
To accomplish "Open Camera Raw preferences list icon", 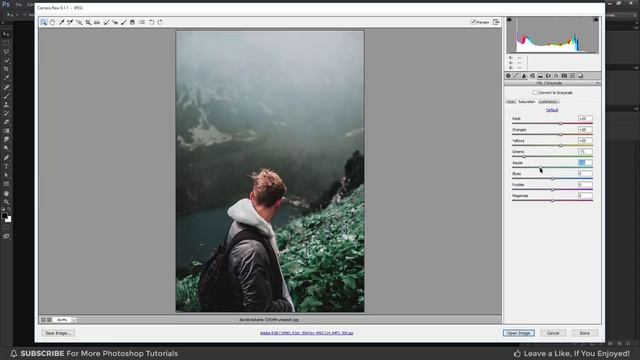I will click(x=142, y=22).
